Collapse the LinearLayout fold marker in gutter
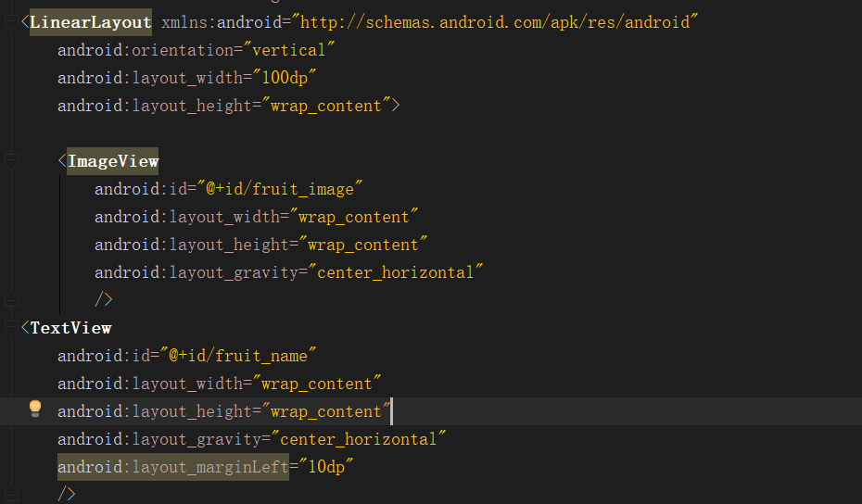Screen dimensions: 862x504 [x=11, y=22]
